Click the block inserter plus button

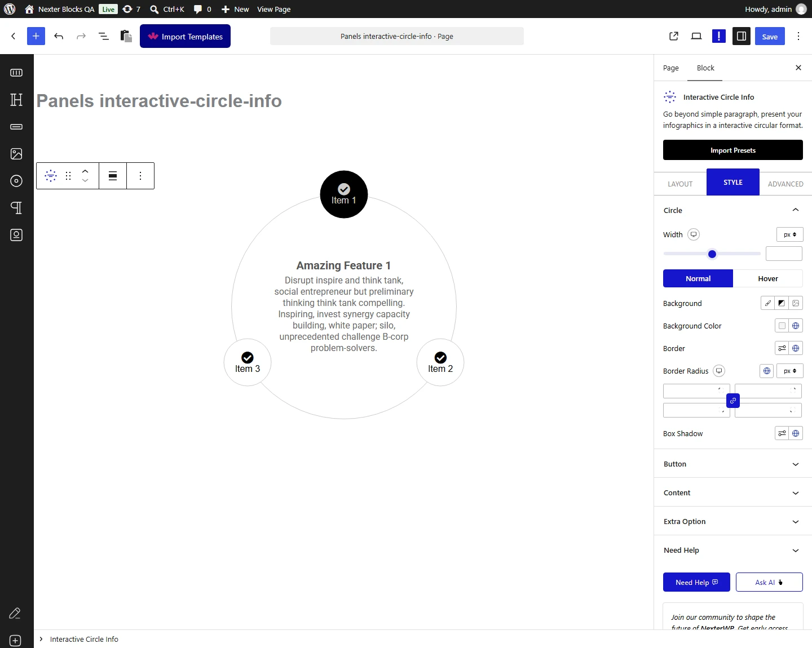click(x=36, y=36)
